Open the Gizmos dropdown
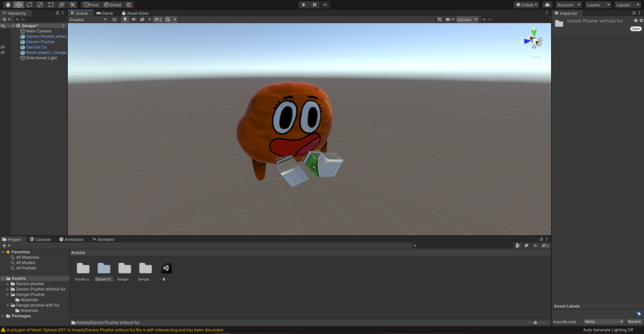Screen dimensions: 644x334 tap(467, 19)
